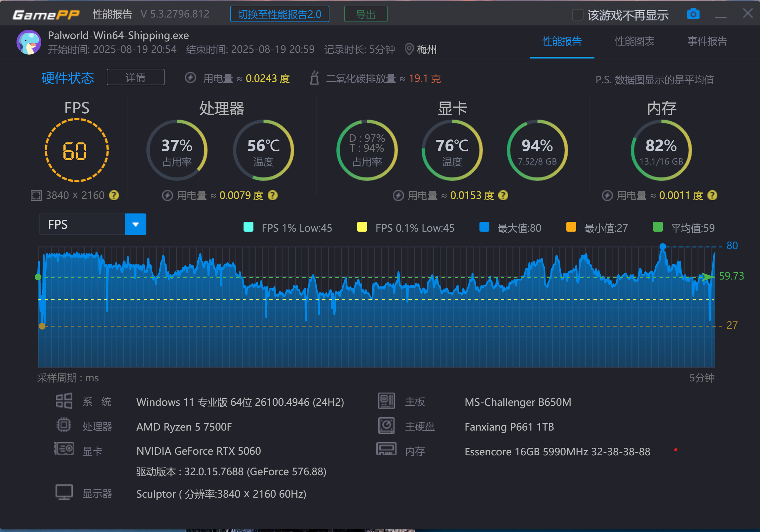
Task: Click the Windows 11 专业版 system text
Action: [x=240, y=401]
